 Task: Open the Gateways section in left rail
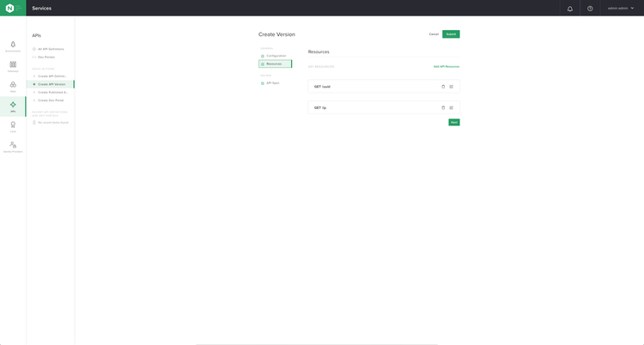pos(13,67)
